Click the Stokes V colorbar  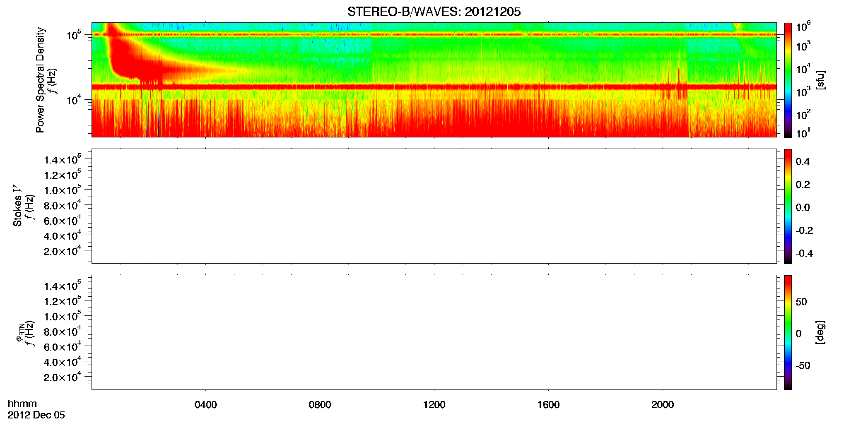point(788,206)
